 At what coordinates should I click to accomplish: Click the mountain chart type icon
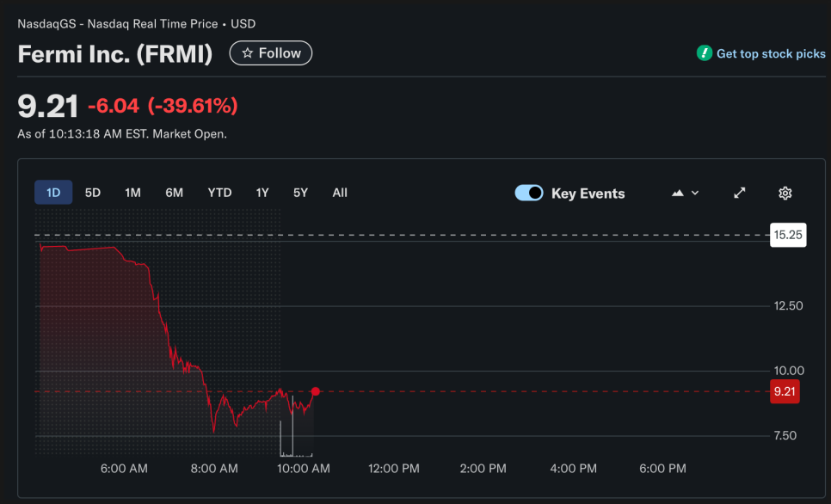point(678,194)
